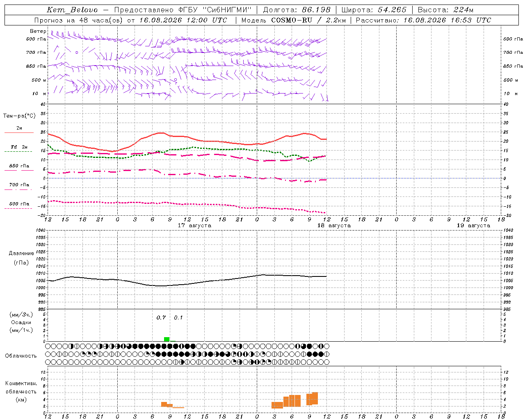Screen dimensions: 525x420
Task: Select the 18 августа date label
Action: point(334,226)
